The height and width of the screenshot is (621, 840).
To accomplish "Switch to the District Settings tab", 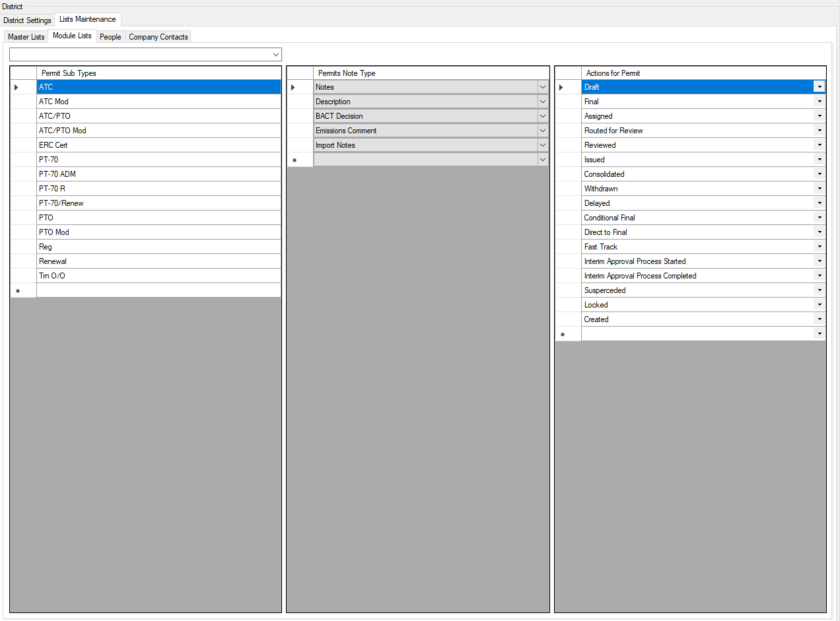I will [x=26, y=20].
